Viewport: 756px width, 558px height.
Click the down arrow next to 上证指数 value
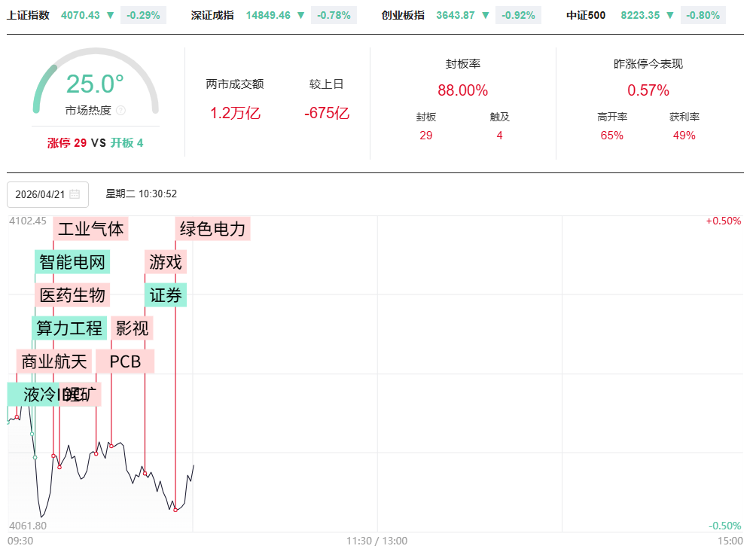click(111, 15)
